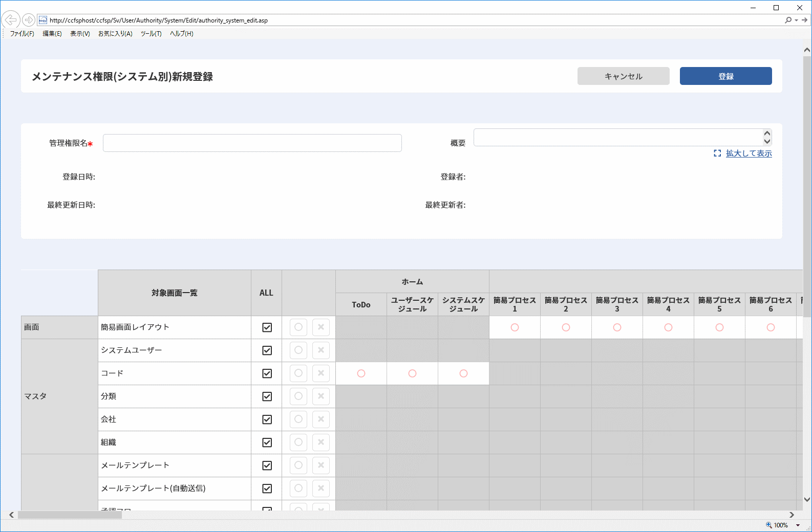The width and height of the screenshot is (812, 532).
Task: Click the vertical scrollbar thumb
Action: click(x=807, y=187)
